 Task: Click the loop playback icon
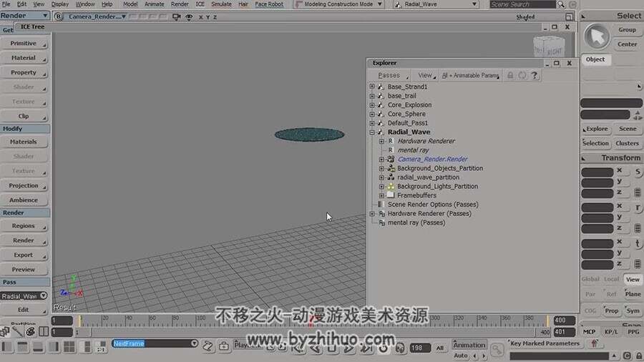(383, 348)
